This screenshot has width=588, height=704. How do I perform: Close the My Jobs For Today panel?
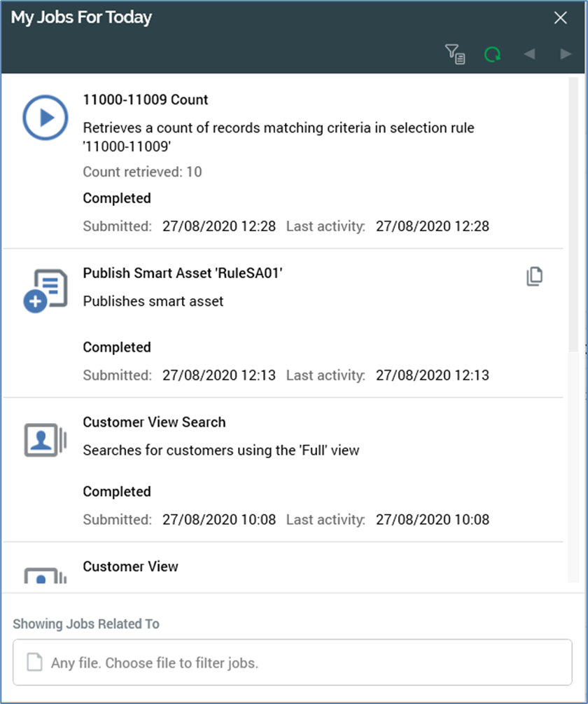coord(560,18)
